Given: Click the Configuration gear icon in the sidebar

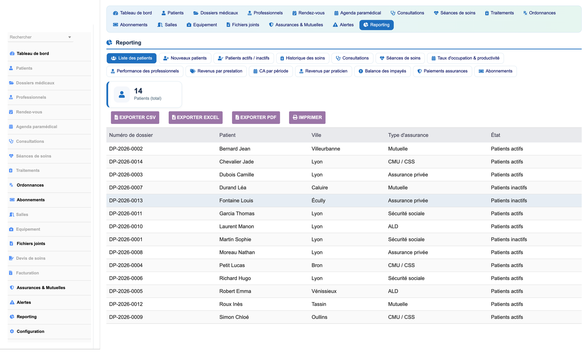Looking at the screenshot, I should point(12,331).
